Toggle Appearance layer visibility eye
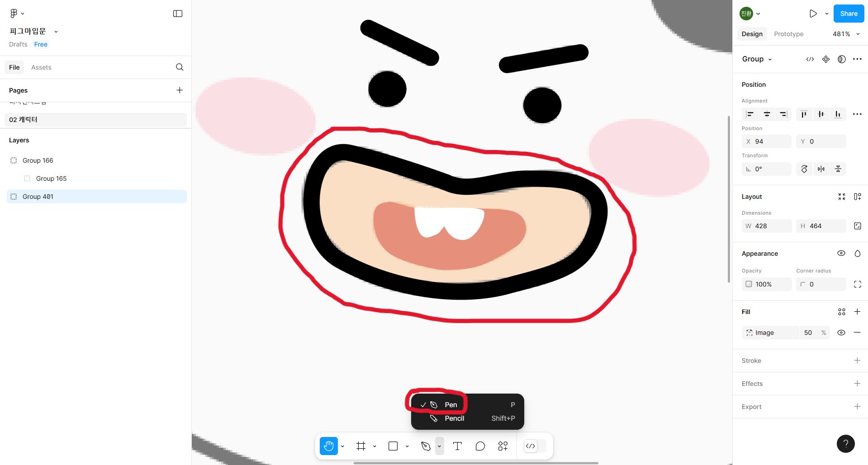868x465 pixels. 841,254
